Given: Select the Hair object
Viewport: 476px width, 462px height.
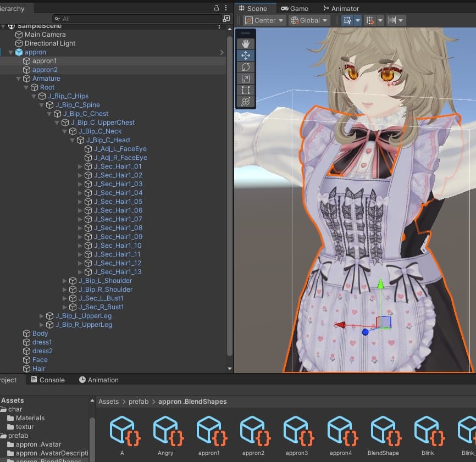Looking at the screenshot, I should coord(38,369).
